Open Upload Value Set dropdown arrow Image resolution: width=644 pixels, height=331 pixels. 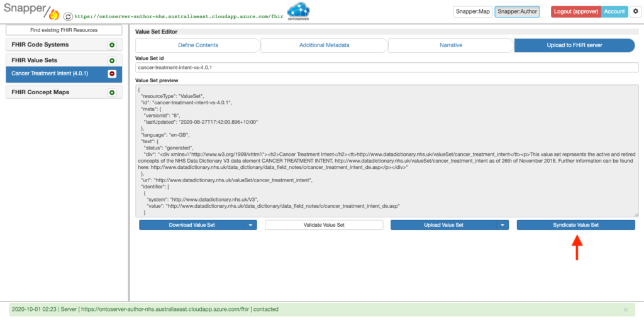click(x=502, y=225)
